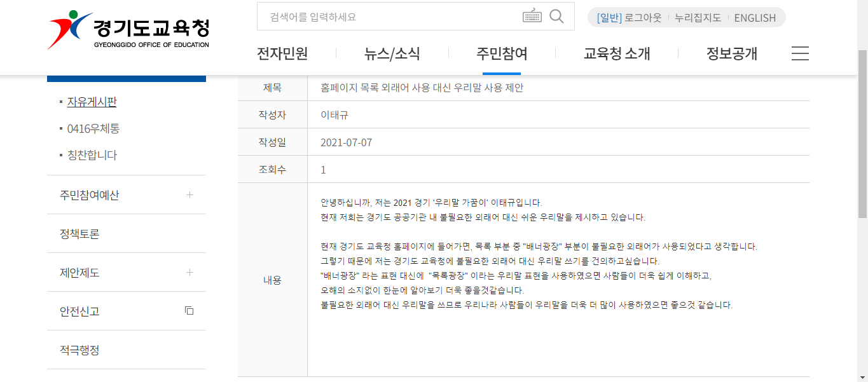Click the Gyeonggido Office of Education logo
This screenshot has width=868, height=382.
[x=128, y=30]
